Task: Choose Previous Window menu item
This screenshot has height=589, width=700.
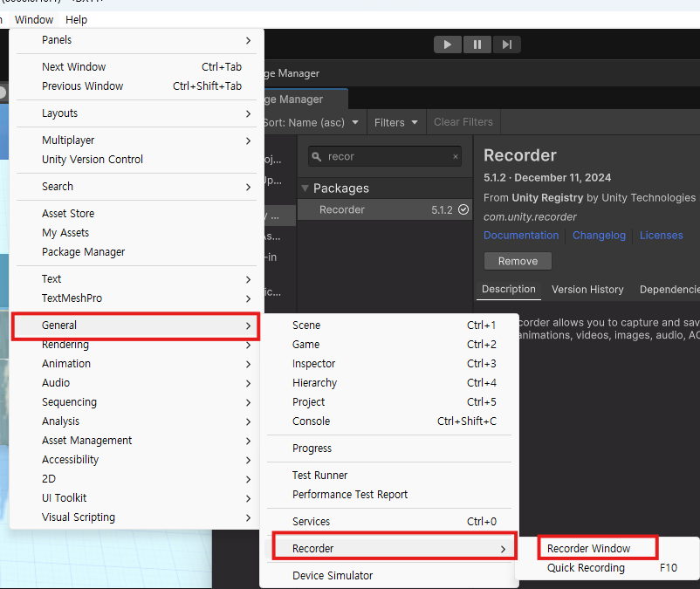Action: (137, 86)
